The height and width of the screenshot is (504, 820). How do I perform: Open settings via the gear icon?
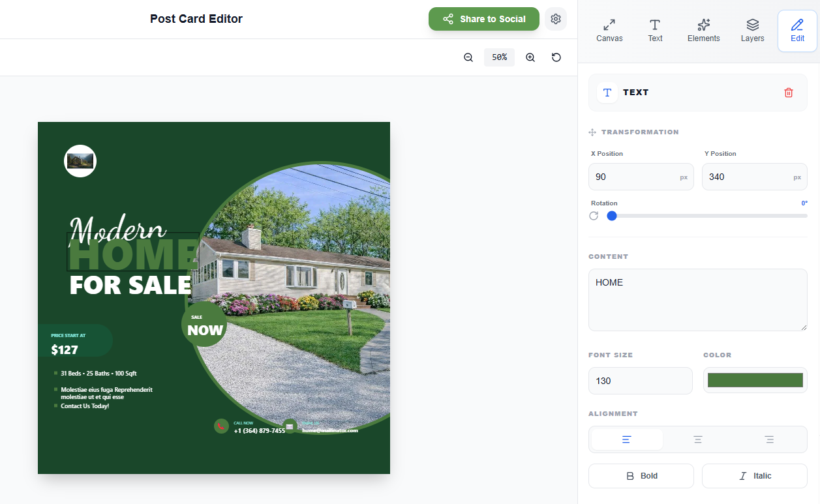556,19
